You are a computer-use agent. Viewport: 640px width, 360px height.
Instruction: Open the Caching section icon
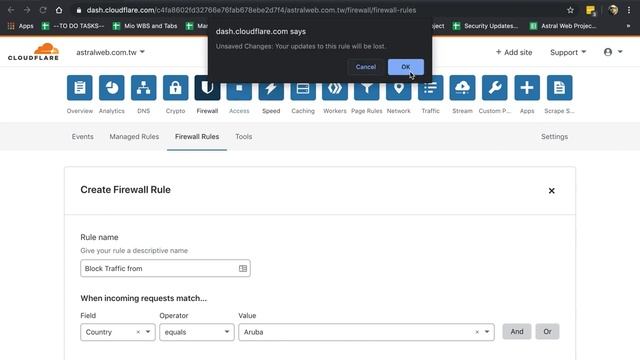[303, 91]
